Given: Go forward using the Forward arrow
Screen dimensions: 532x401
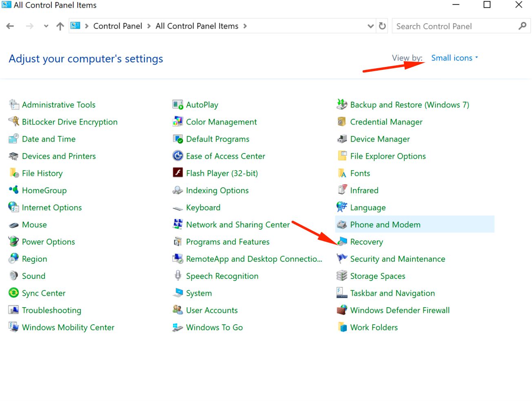Looking at the screenshot, I should point(30,26).
